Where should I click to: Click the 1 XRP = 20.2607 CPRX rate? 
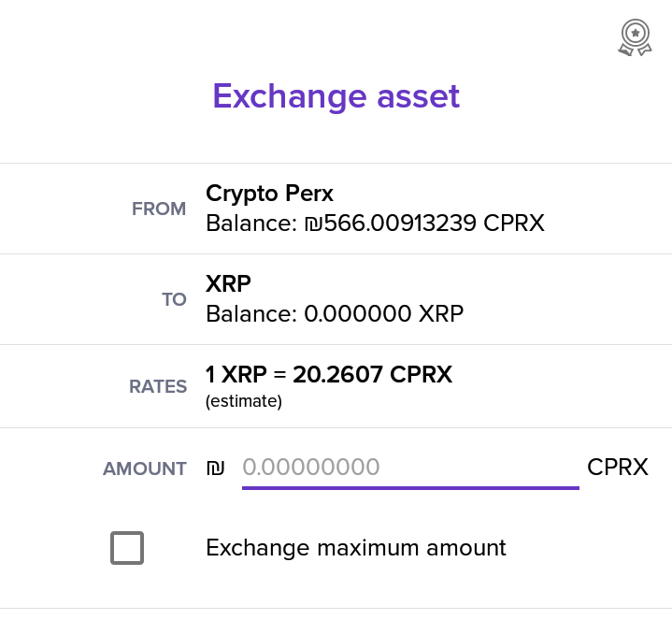(329, 374)
